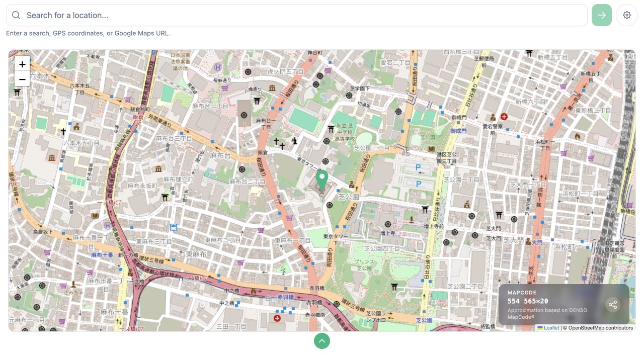Open the Leaflet attribution link
The width and height of the screenshot is (644, 362).
pos(548,328)
